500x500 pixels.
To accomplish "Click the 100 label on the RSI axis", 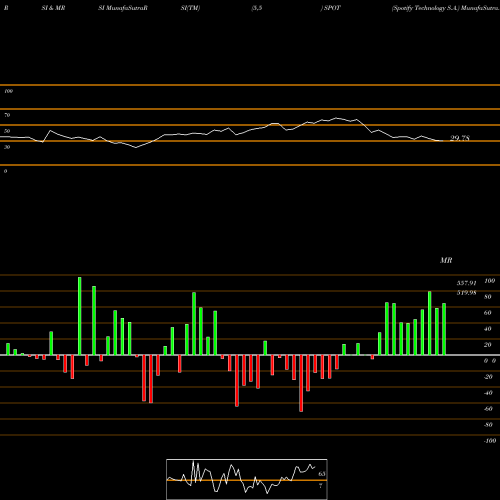I will (8, 91).
